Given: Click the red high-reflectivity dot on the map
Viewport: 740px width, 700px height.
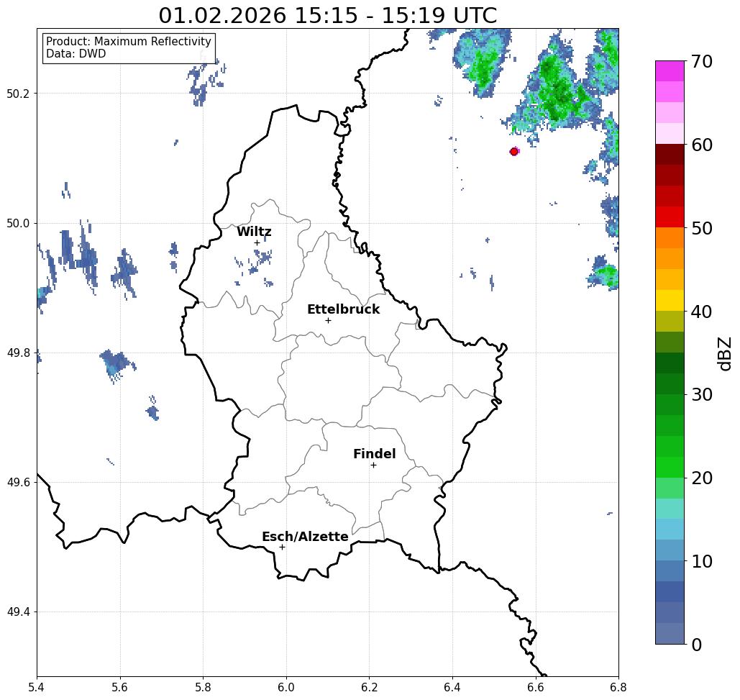Looking at the screenshot, I should tap(514, 152).
